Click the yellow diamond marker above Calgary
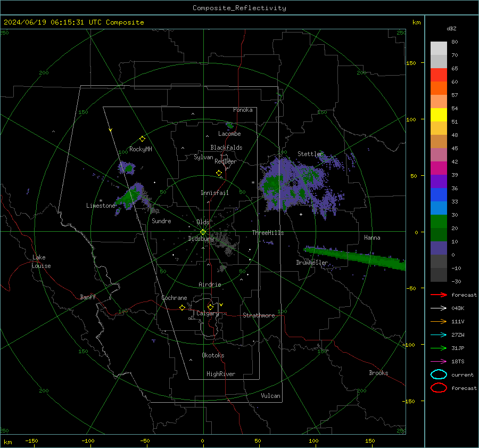 (x=210, y=307)
